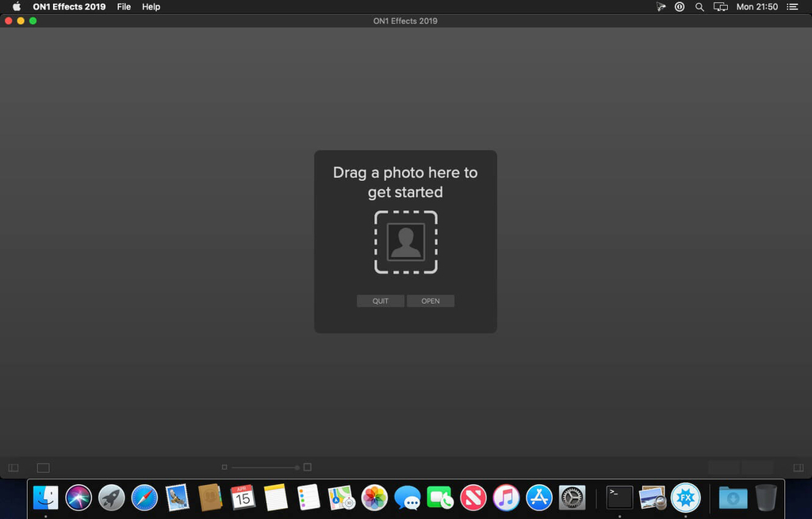Viewport: 812px width, 519px height.
Task: Open System Preferences from the Dock
Action: 572,498
